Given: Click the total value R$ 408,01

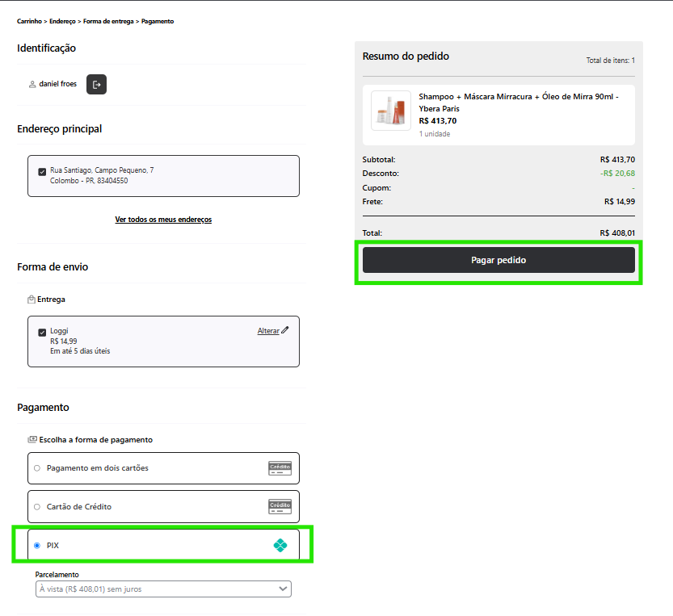Looking at the screenshot, I should [617, 233].
